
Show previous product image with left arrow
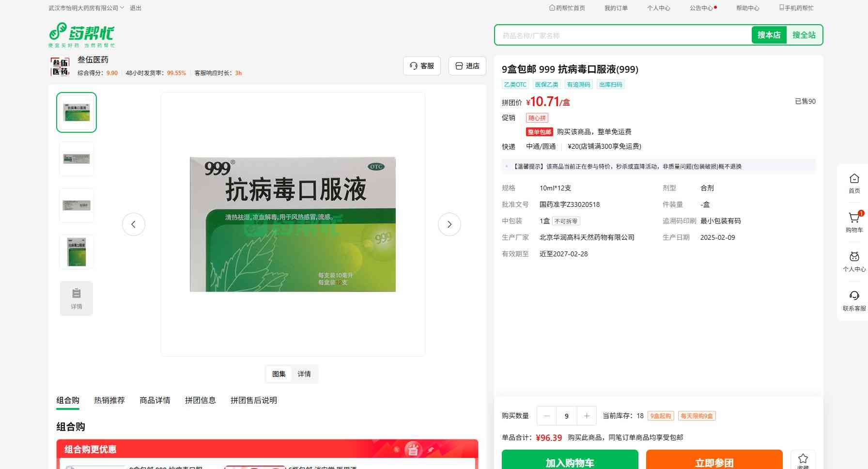[x=134, y=224]
